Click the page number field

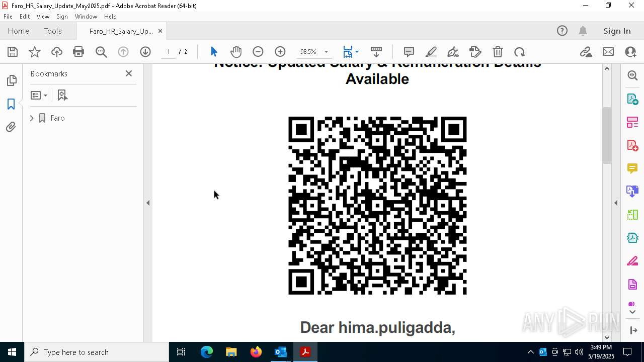(169, 52)
